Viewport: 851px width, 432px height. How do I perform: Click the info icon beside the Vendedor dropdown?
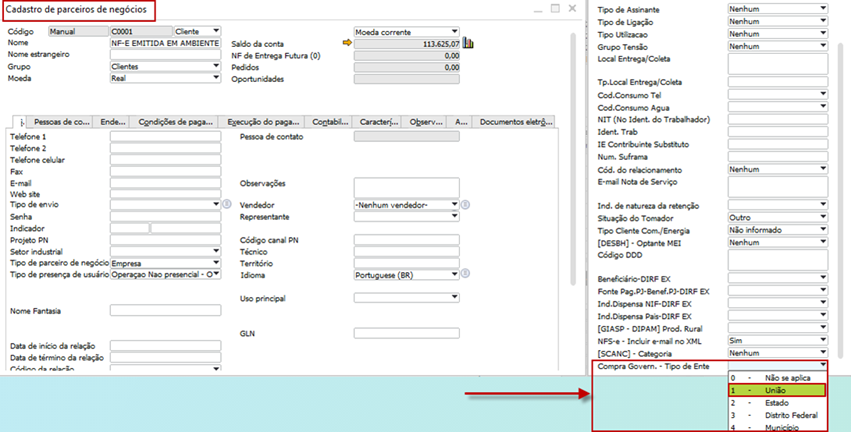(x=465, y=204)
